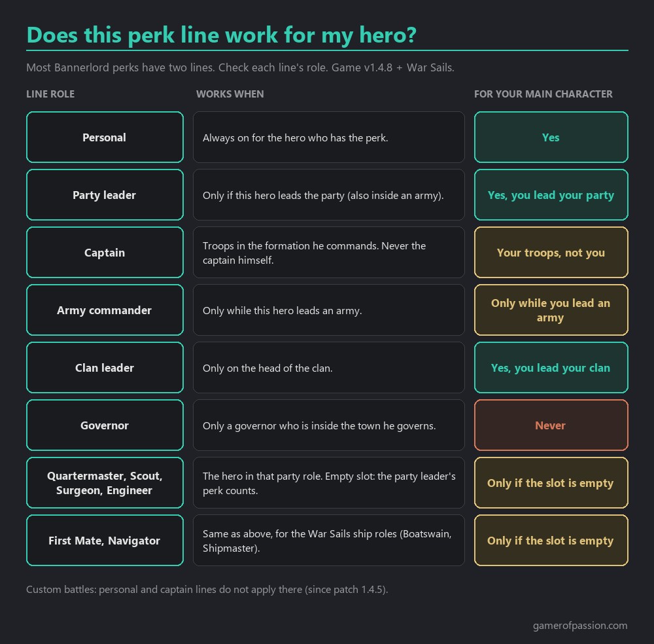654x644 pixels.
Task: Click the Quartermaster, Scout, Surgeon, Engineer box
Action: click(105, 483)
